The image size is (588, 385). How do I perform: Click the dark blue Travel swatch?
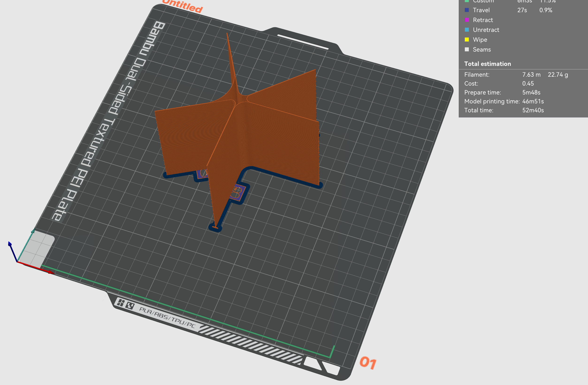coord(467,10)
